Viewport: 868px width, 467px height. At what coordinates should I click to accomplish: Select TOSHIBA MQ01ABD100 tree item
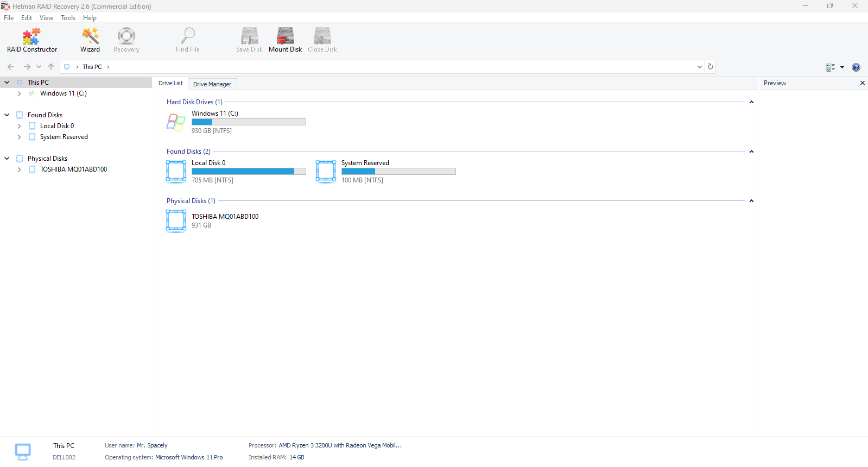point(73,169)
